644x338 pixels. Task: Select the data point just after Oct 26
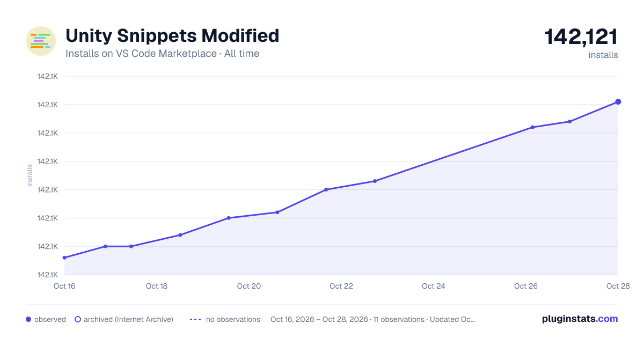click(532, 127)
